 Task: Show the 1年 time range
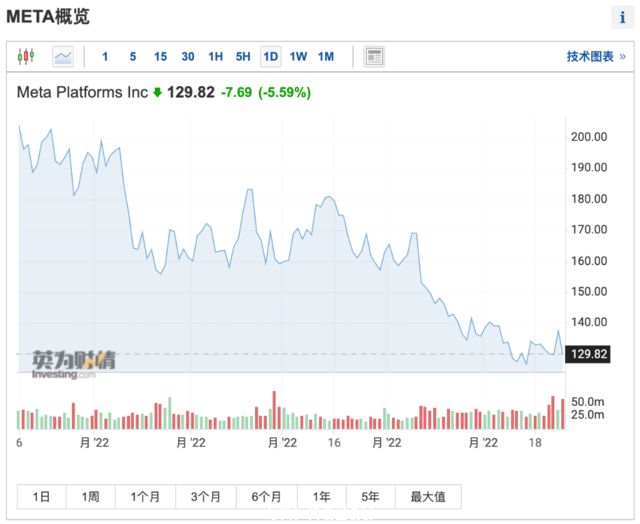pos(322,497)
